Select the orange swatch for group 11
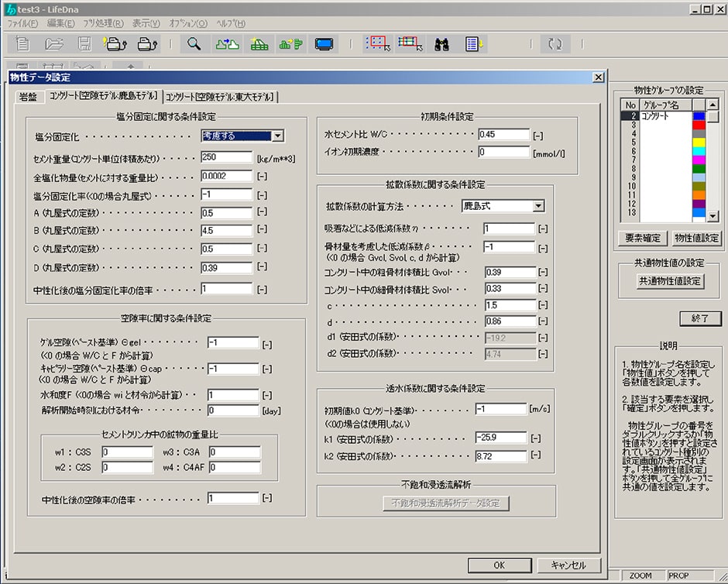This screenshot has width=728, height=584. (x=699, y=195)
